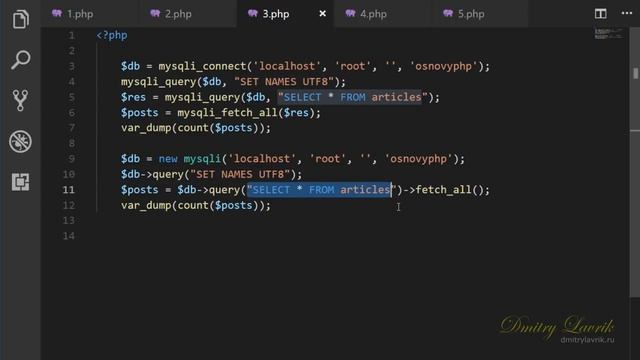The width and height of the screenshot is (640, 360).
Task: Open the Extensions view
Action: coord(20,182)
